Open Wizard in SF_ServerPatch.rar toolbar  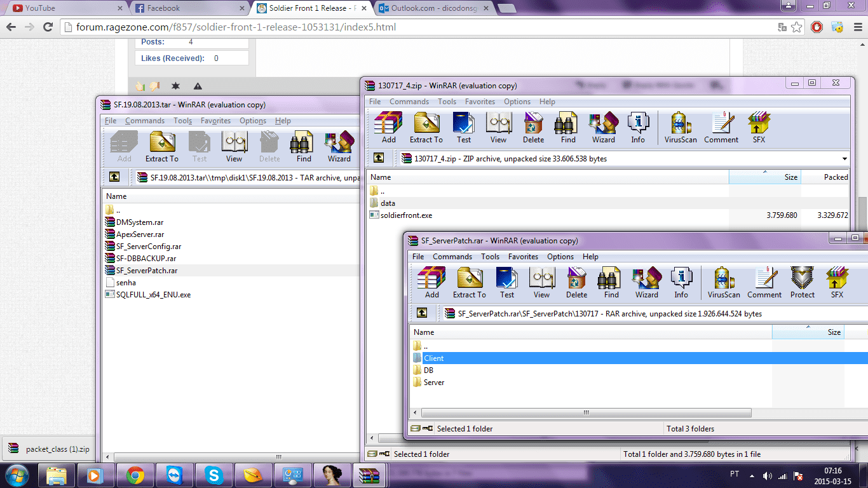(x=647, y=283)
